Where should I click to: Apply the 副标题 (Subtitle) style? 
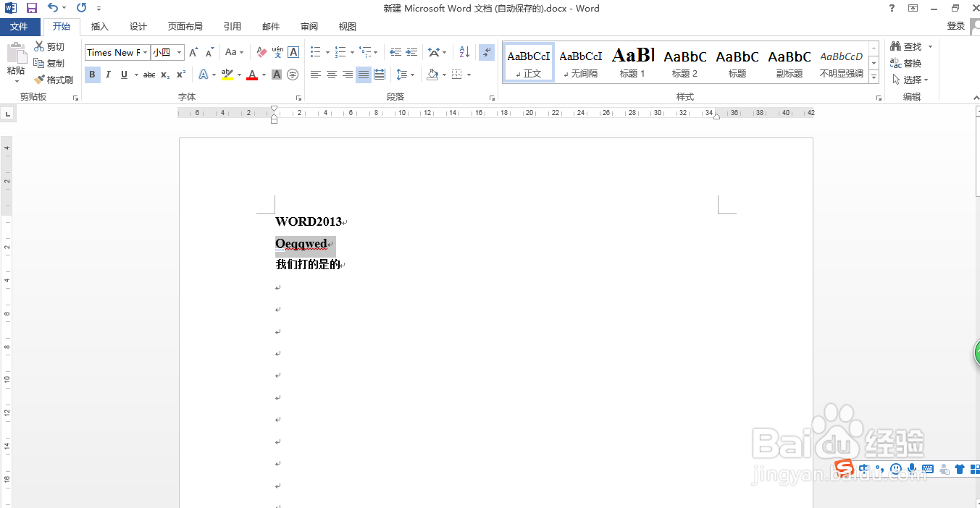(x=790, y=62)
